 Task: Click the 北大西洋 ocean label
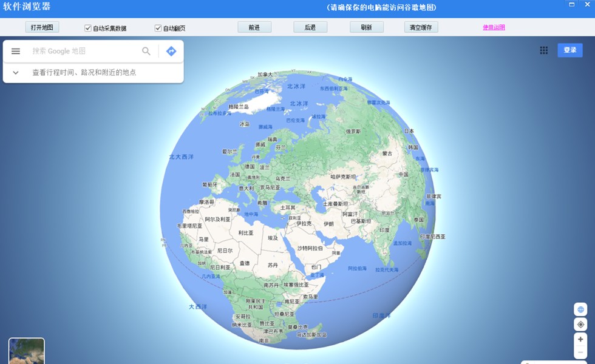tap(182, 157)
